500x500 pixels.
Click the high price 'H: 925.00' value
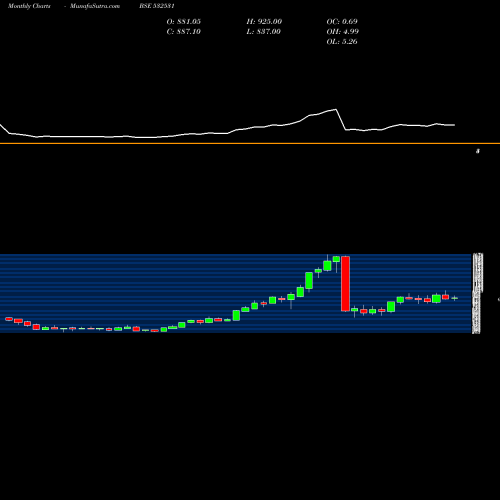coord(264,22)
